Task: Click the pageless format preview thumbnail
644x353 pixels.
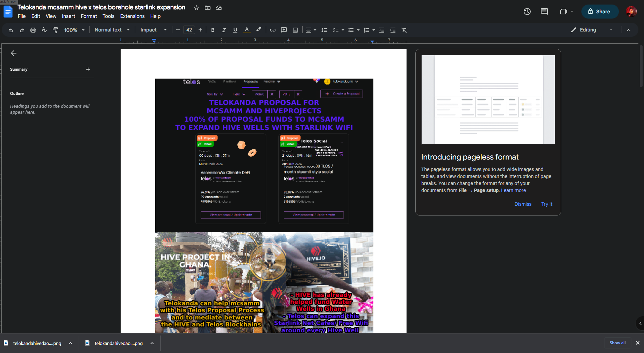Action: tap(488, 100)
